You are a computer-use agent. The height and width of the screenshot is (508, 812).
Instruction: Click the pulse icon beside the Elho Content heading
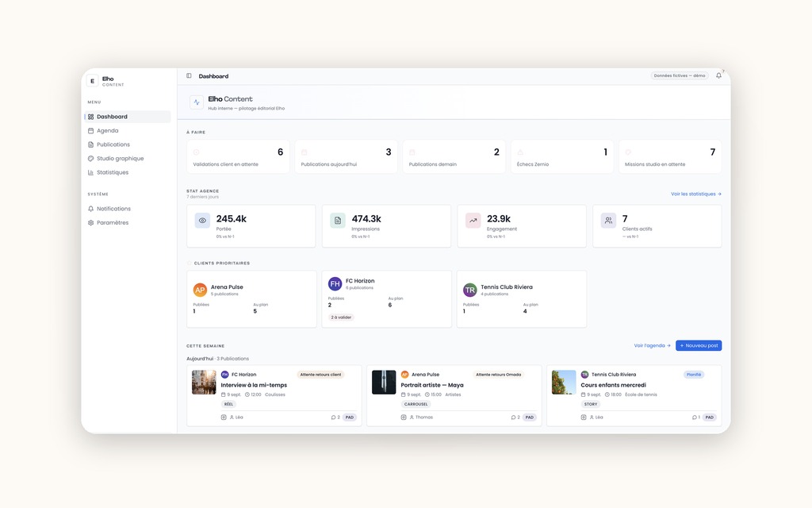[x=197, y=102]
